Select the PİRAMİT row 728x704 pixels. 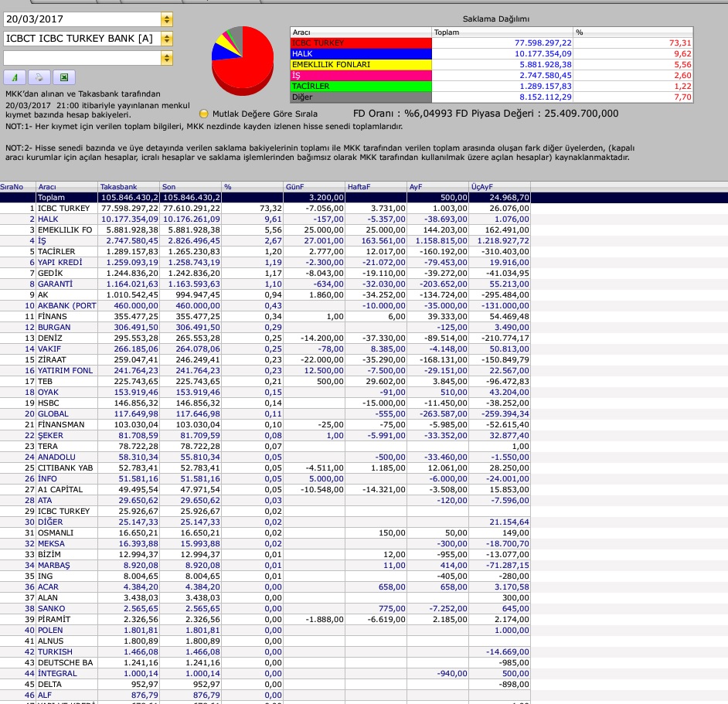264,619
